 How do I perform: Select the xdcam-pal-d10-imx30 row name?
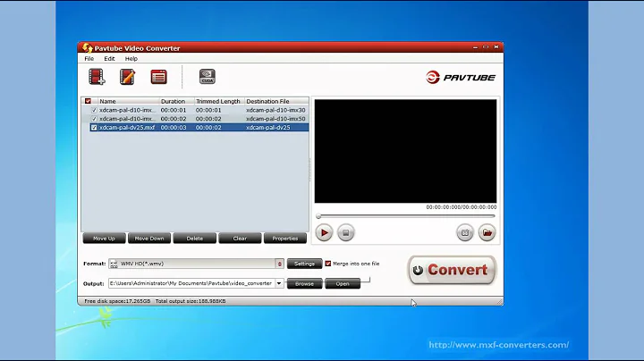click(x=127, y=110)
